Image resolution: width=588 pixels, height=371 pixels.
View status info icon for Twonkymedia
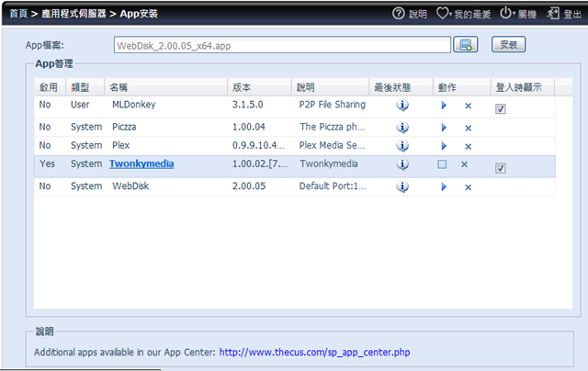tap(402, 164)
